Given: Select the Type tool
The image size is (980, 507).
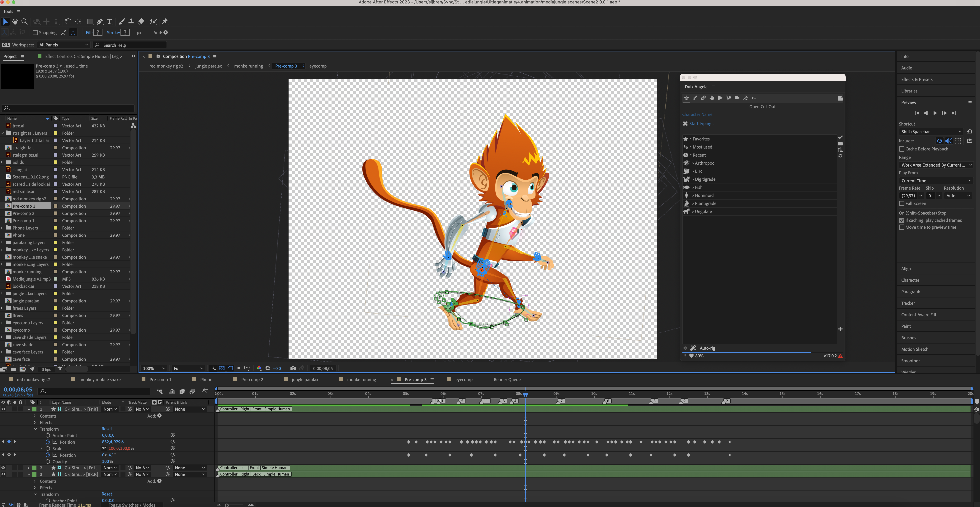Looking at the screenshot, I should pyautogui.click(x=110, y=22).
